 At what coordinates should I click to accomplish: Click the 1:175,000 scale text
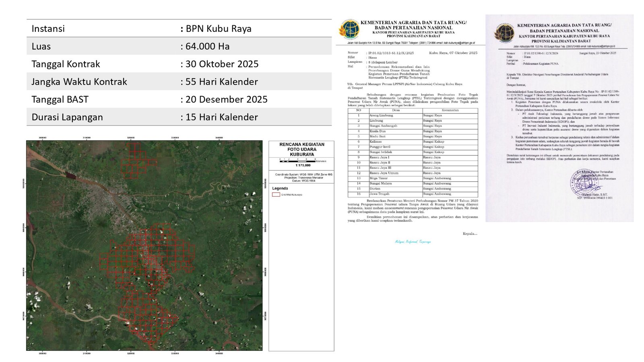(303, 165)
